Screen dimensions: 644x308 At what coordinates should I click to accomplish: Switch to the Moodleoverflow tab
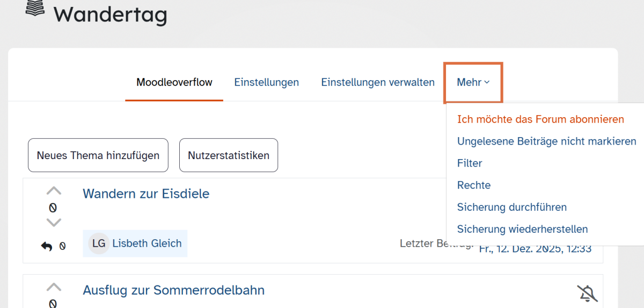[x=174, y=82]
